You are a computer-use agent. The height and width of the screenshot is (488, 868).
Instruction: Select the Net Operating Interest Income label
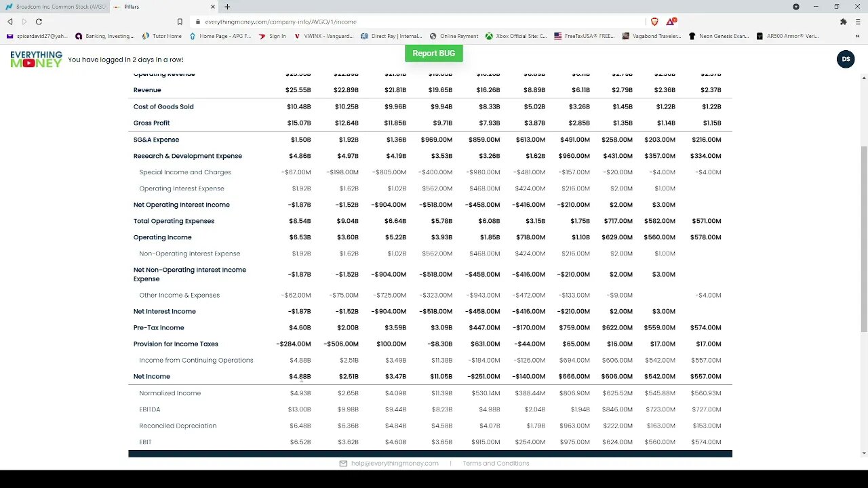pos(182,205)
